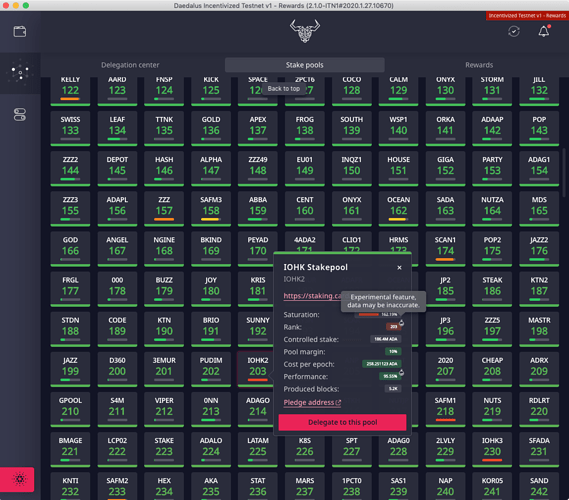
Task: Select the ZZZ 157 stake pool
Action: tap(164, 209)
